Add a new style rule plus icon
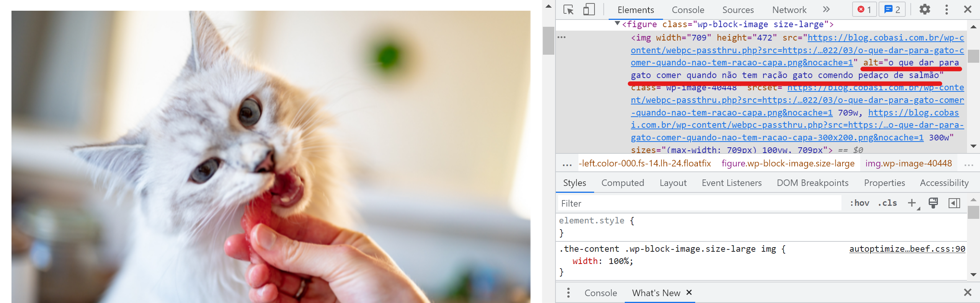Screen dimensions: 980x303 pyautogui.click(x=912, y=203)
